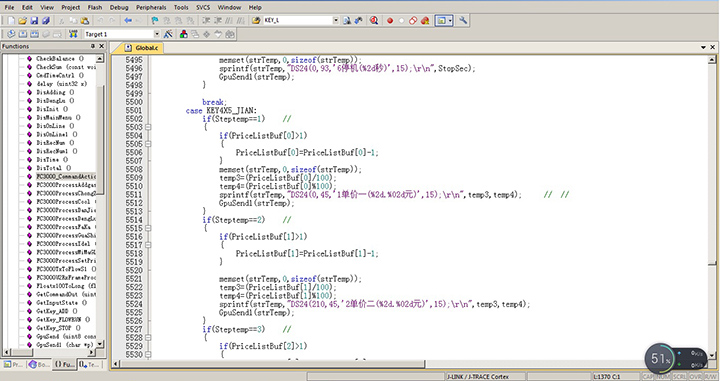The width and height of the screenshot is (720, 381).
Task: Start the debug session magnifier icon
Action: 374,21
